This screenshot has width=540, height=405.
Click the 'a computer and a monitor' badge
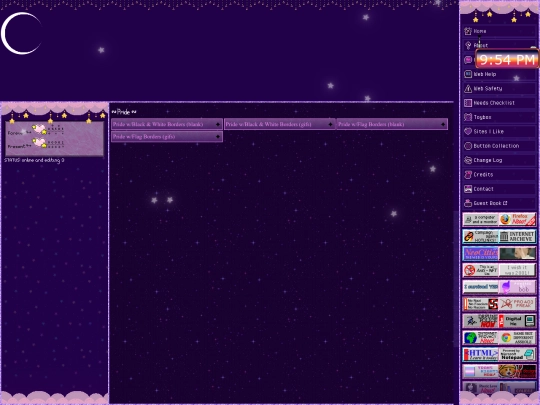(x=480, y=219)
